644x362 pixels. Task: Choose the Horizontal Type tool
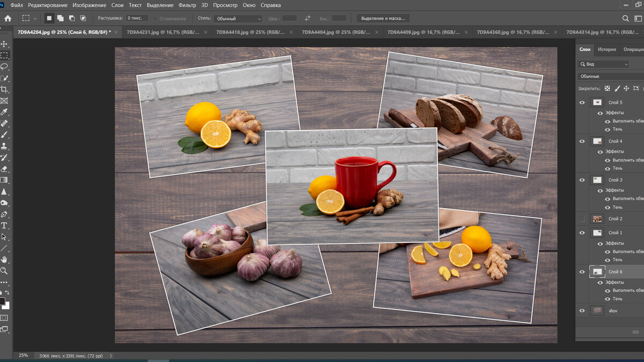4,226
